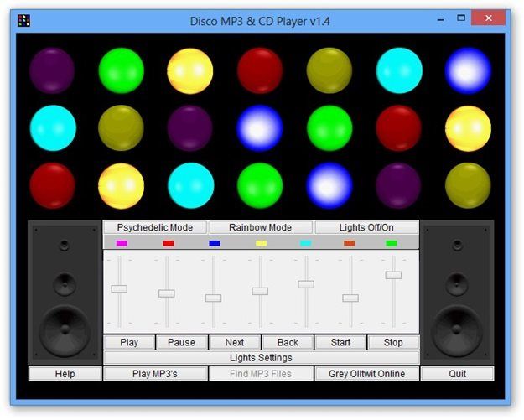This screenshot has width=524, height=420.
Task: Hit the Play button
Action: point(129,343)
